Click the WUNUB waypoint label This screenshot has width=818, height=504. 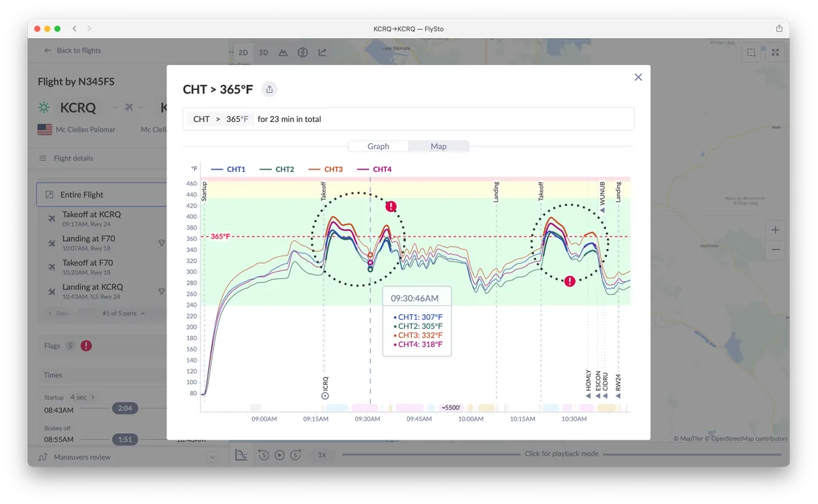pos(602,194)
